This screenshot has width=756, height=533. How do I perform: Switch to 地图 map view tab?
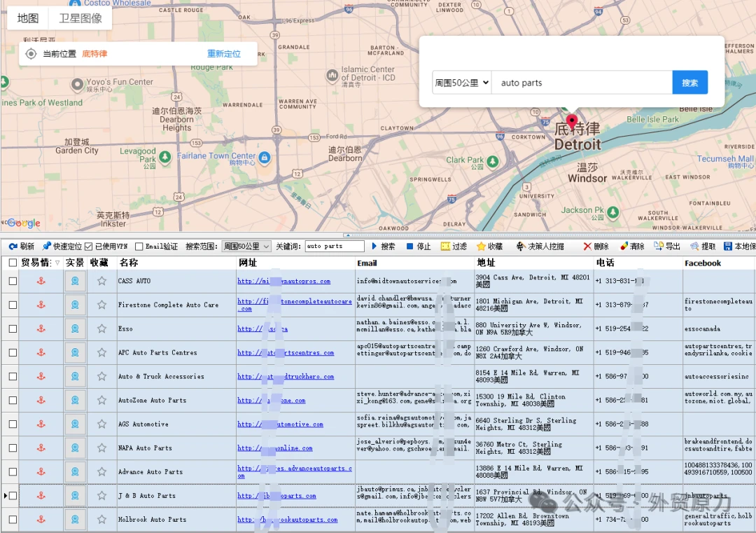click(x=28, y=18)
